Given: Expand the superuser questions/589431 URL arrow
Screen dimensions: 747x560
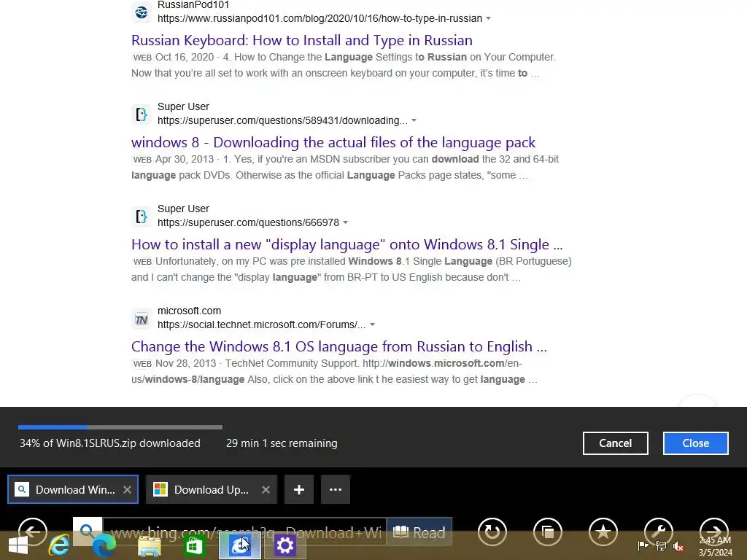Looking at the screenshot, I should click(414, 120).
